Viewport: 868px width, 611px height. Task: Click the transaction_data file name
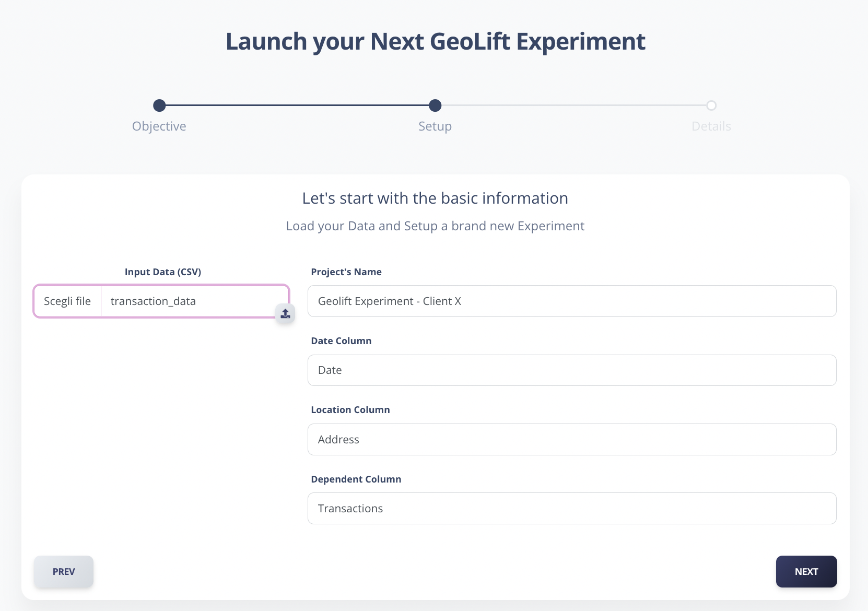pyautogui.click(x=153, y=301)
